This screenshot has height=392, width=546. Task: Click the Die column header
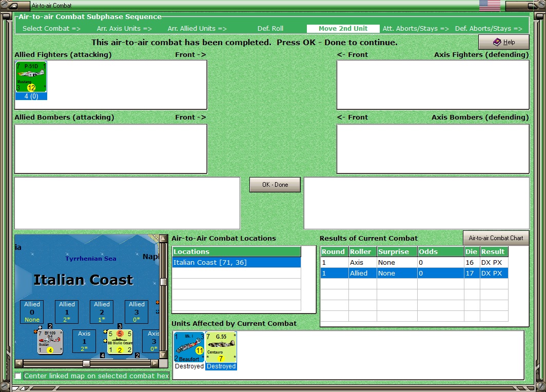point(472,252)
